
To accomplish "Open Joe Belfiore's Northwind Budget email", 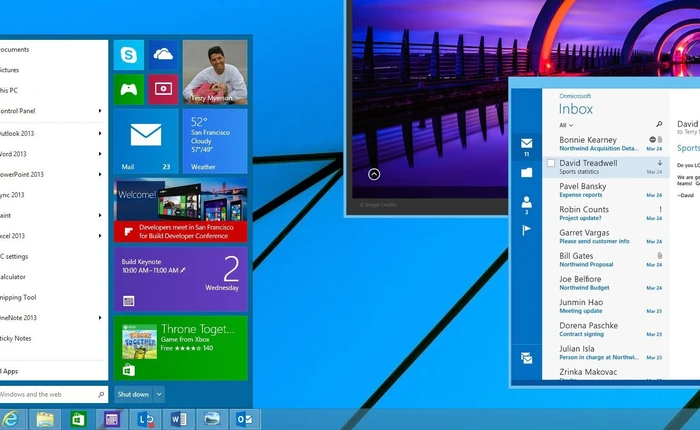I will coord(605,283).
